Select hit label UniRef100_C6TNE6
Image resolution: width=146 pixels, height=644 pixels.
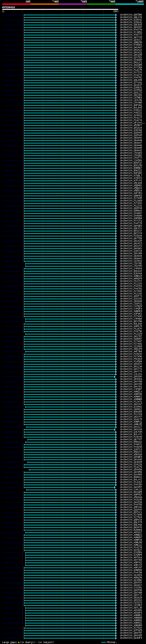(x=131, y=98)
